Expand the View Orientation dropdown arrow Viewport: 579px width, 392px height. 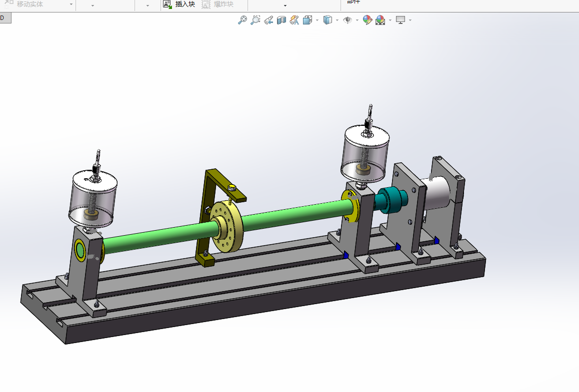pos(317,20)
